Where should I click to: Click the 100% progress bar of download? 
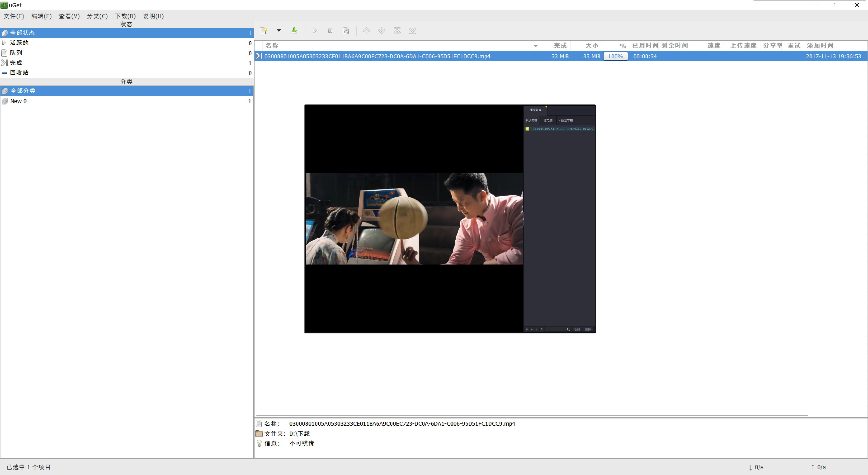point(615,56)
